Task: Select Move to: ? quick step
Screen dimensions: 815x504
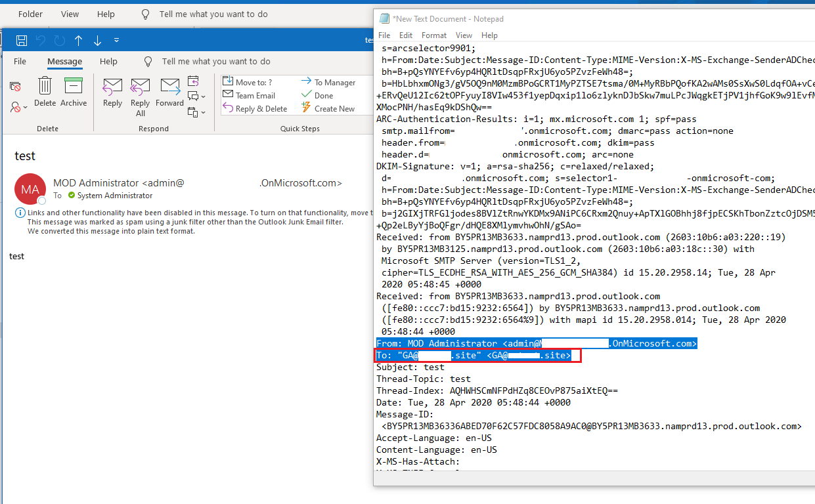Action: (248, 82)
